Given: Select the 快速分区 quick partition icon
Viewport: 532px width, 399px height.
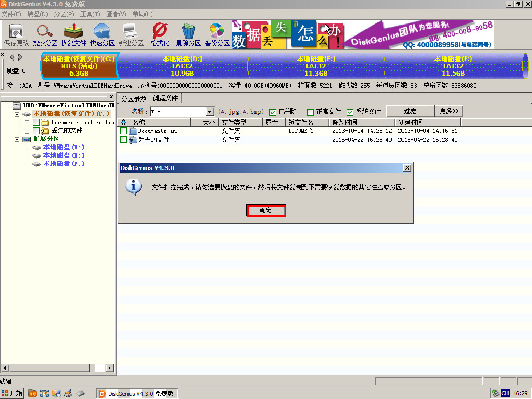Looking at the screenshot, I should [102, 34].
